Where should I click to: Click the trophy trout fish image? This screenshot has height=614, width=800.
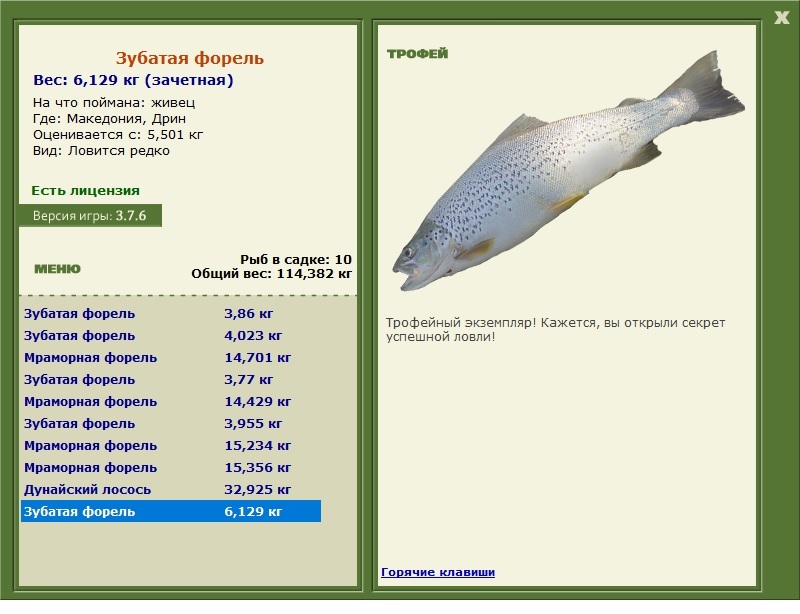pyautogui.click(x=568, y=171)
